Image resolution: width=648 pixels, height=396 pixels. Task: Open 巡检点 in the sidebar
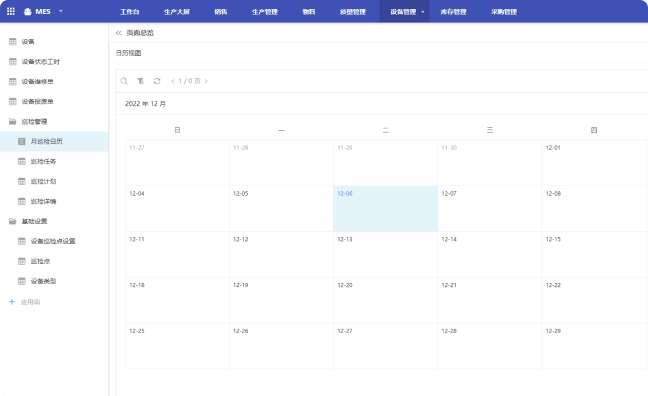pos(54,261)
